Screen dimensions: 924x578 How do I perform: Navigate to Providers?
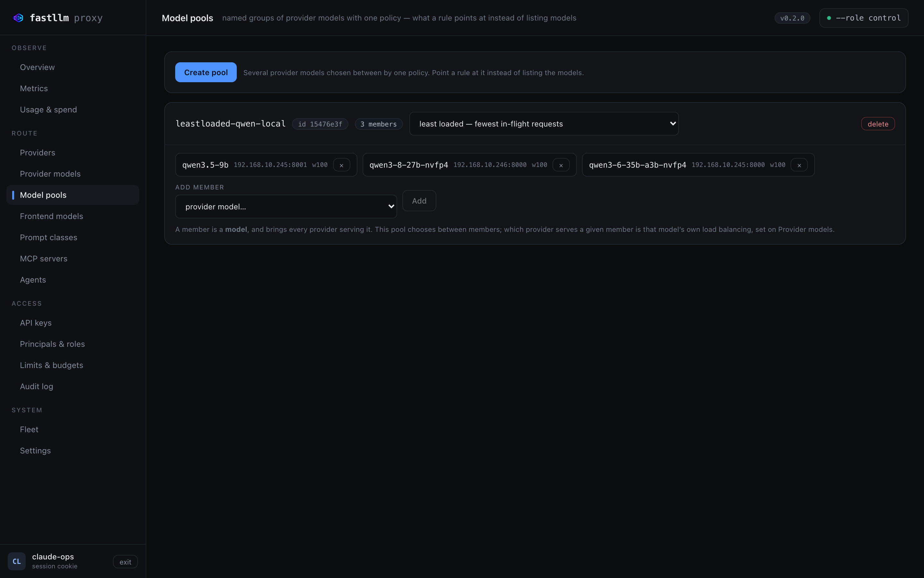click(73, 153)
